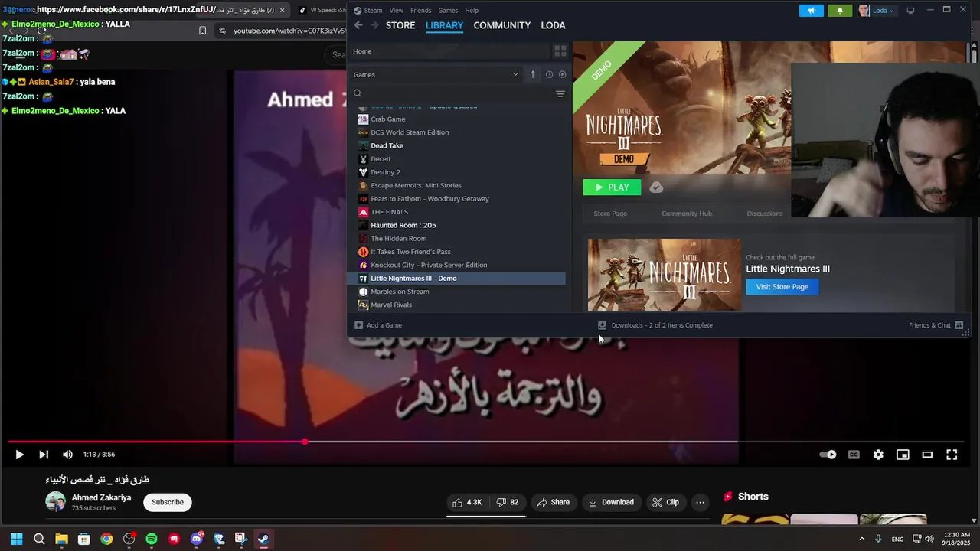Open more actions for the YouTube video
980x551 pixels.
tap(700, 502)
